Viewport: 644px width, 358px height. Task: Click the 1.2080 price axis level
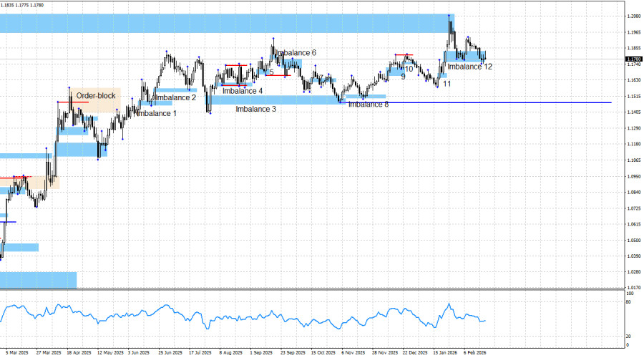coord(633,16)
